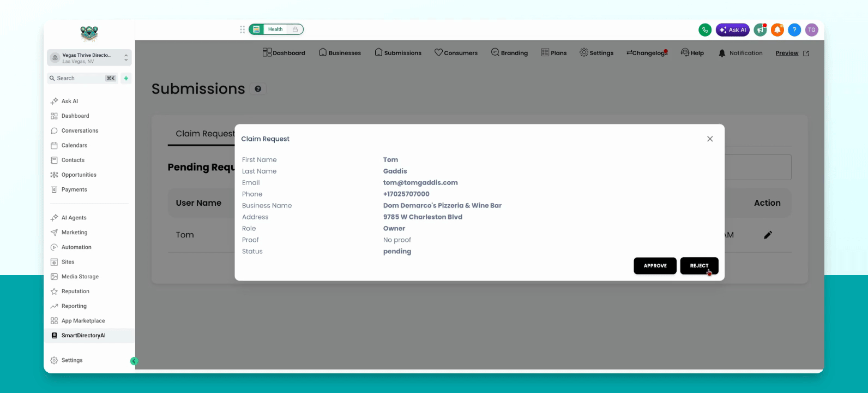The height and width of the screenshot is (393, 868).
Task: Open the top nav Settings tab
Action: [x=596, y=53]
